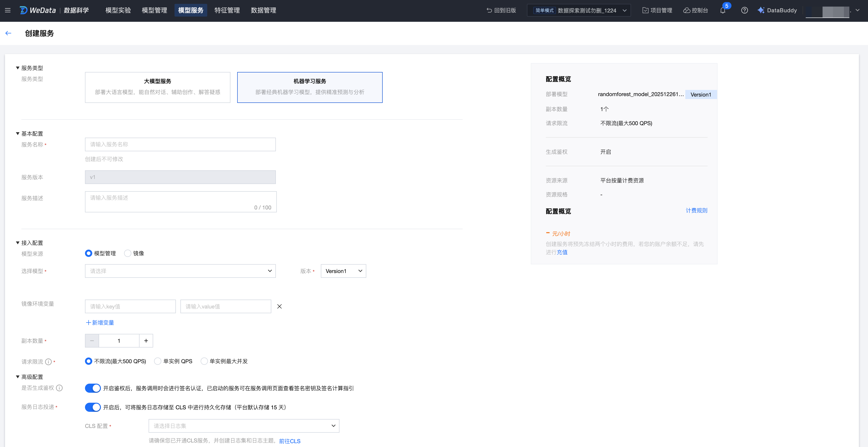Switch to the 特征管理 top tab
868x447 pixels.
point(227,10)
